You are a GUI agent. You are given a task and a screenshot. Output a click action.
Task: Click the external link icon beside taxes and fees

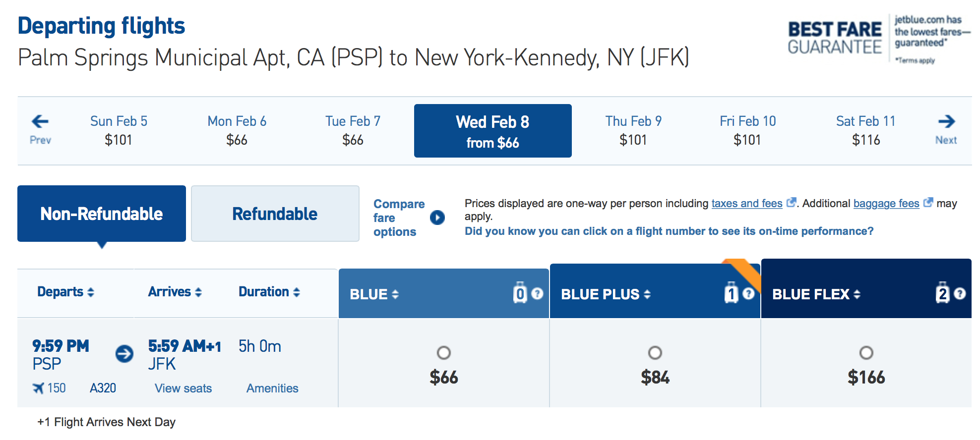click(791, 203)
